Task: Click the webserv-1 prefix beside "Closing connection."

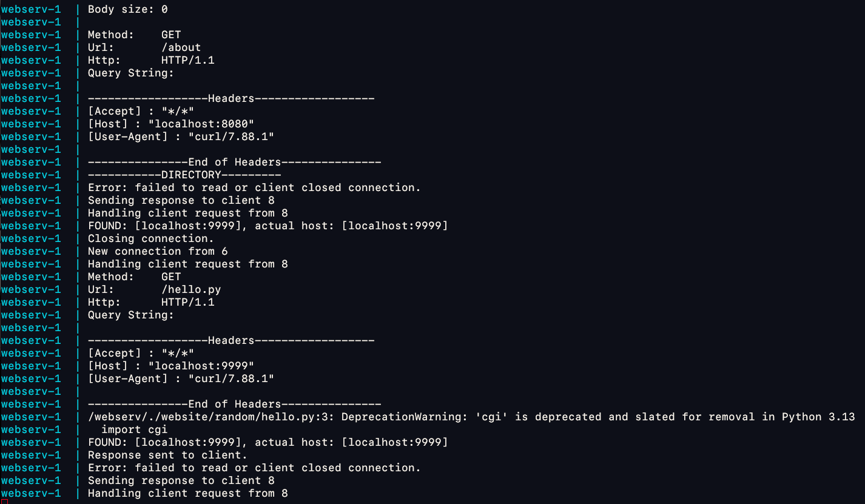Action: coord(31,238)
